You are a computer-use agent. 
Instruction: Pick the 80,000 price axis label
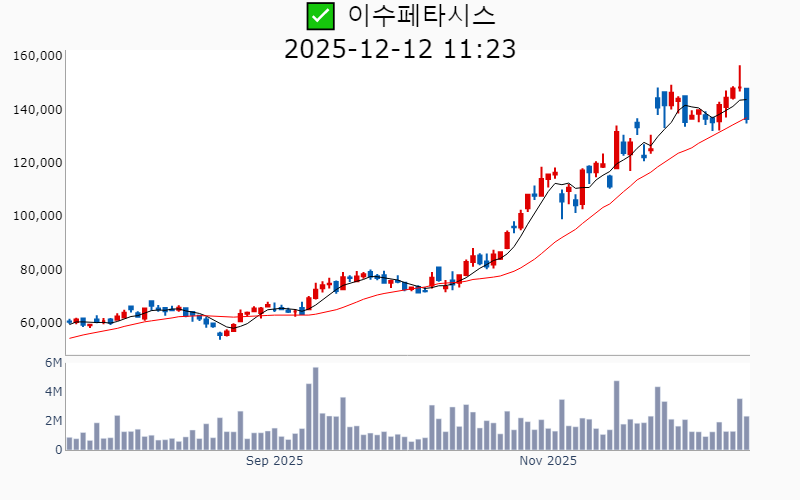[41, 269]
